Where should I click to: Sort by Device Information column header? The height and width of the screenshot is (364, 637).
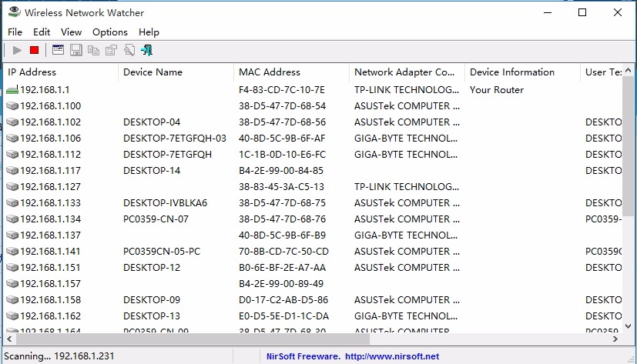[522, 72]
